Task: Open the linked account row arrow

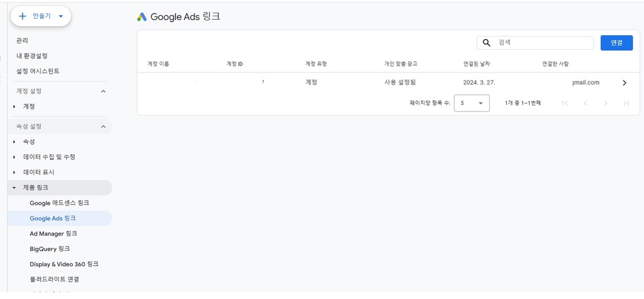Action: [x=625, y=82]
